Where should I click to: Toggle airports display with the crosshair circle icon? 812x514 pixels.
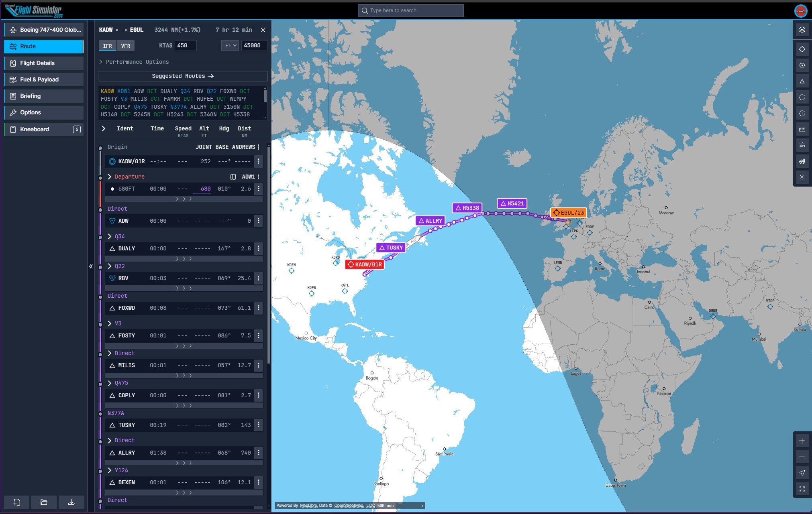coord(802,49)
